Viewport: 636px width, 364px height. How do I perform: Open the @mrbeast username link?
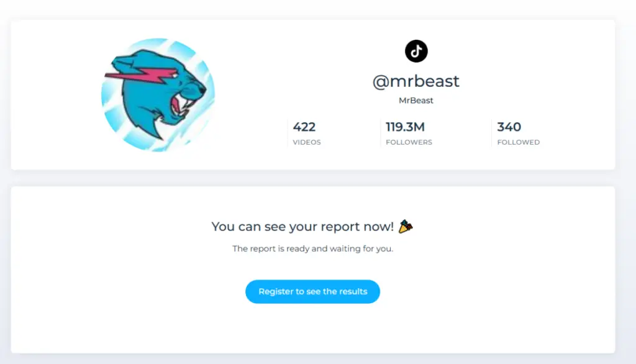click(416, 81)
